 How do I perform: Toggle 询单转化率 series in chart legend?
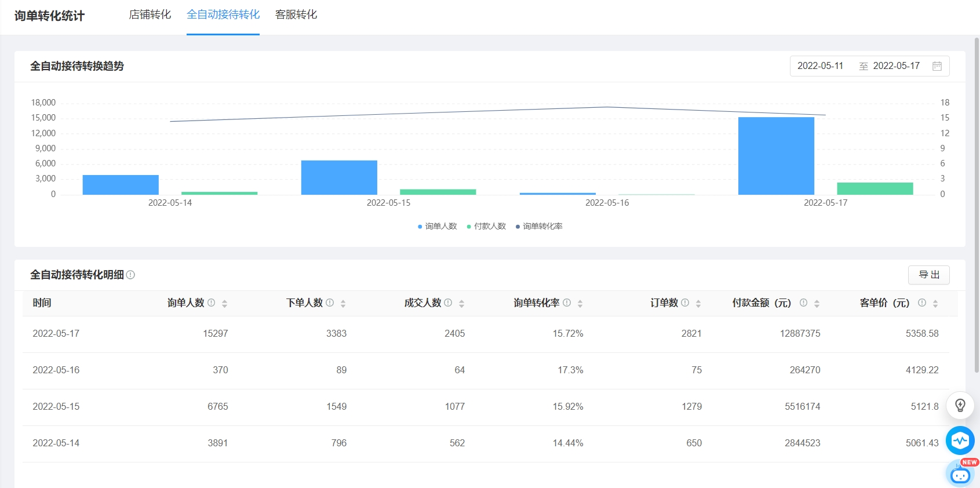point(539,226)
